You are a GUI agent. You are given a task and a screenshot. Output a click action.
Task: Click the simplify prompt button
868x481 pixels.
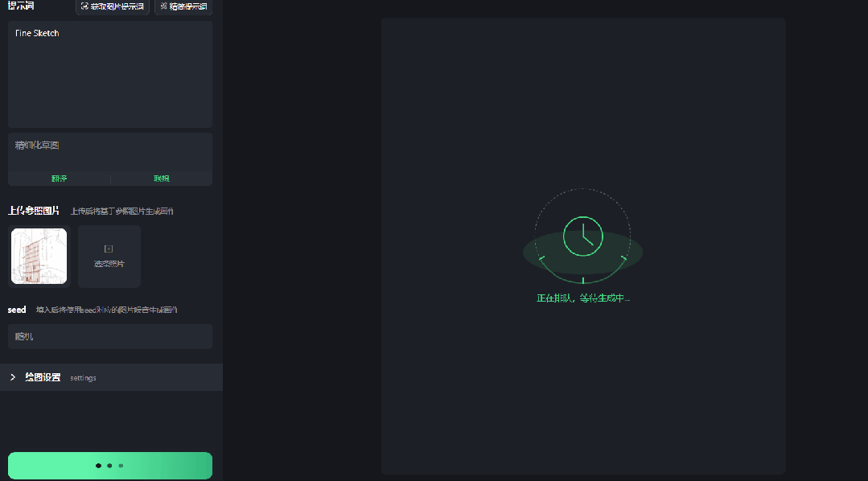[183, 6]
